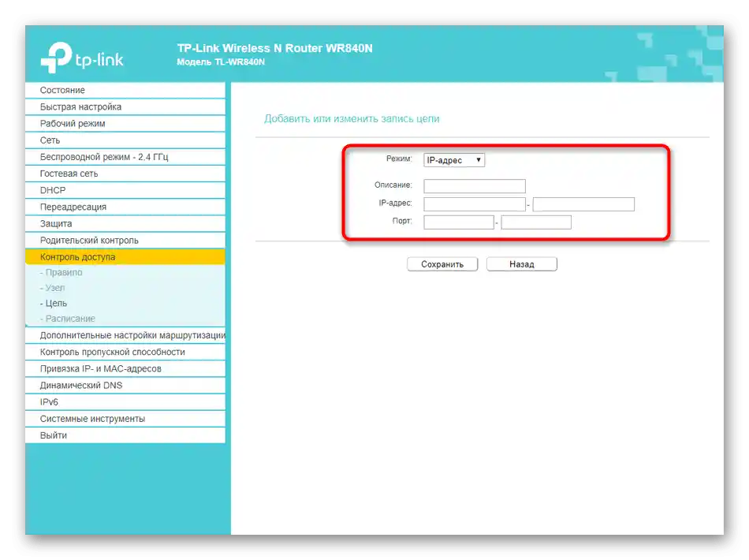Click the Модель TL-WR840N text
This screenshot has height=560, width=749.
[x=221, y=62]
